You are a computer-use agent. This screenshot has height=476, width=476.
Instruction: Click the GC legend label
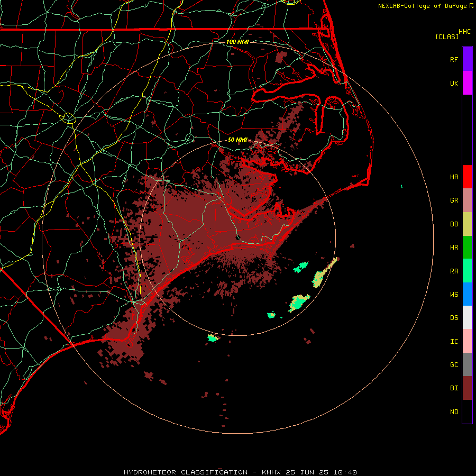coord(454,365)
